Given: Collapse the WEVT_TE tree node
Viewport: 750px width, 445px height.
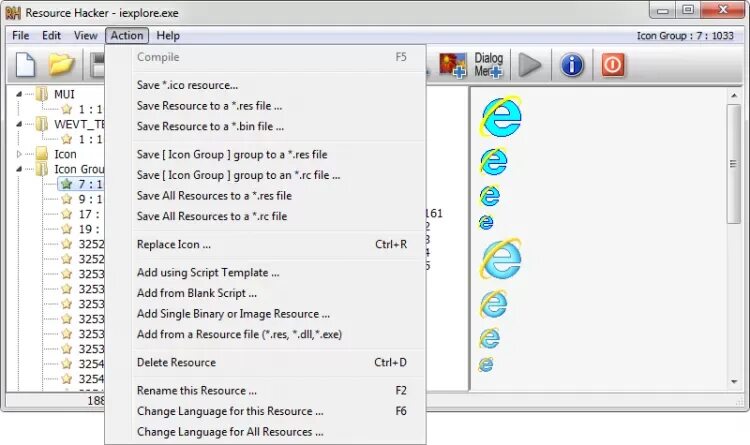Looking at the screenshot, I should coord(19,124).
